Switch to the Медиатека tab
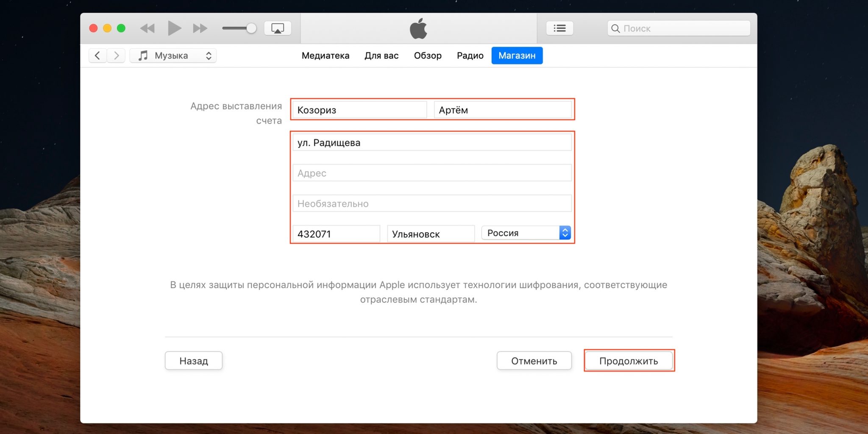Screen dimensions: 868x434 pyautogui.click(x=325, y=56)
